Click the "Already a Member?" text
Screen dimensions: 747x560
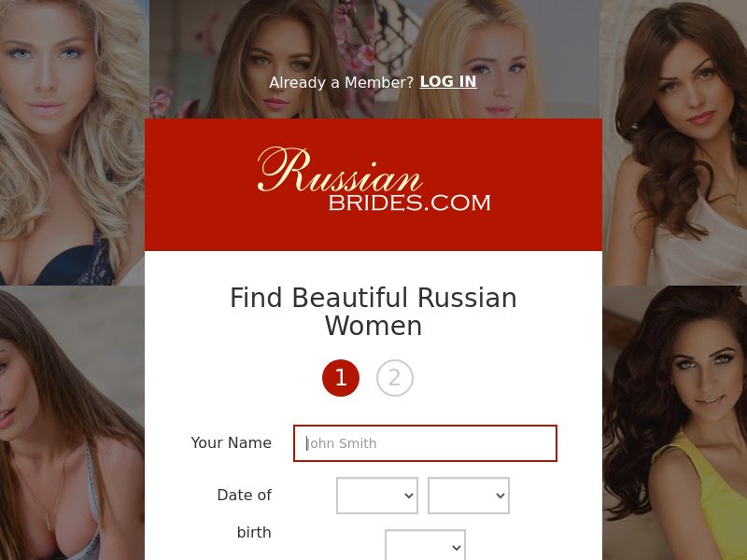(341, 83)
